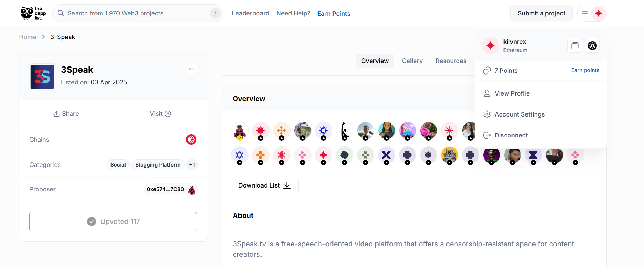Copy the kilvnrex wallet address
The width and height of the screenshot is (644, 268).
coord(575,45)
